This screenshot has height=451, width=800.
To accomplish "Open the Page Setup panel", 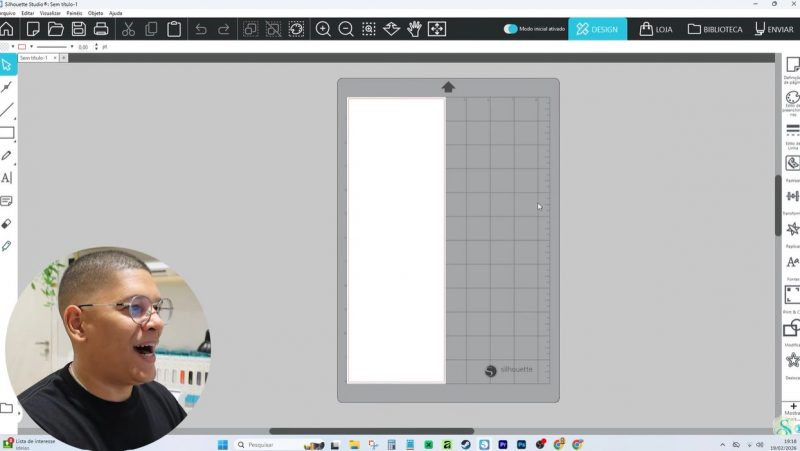I will click(x=792, y=65).
